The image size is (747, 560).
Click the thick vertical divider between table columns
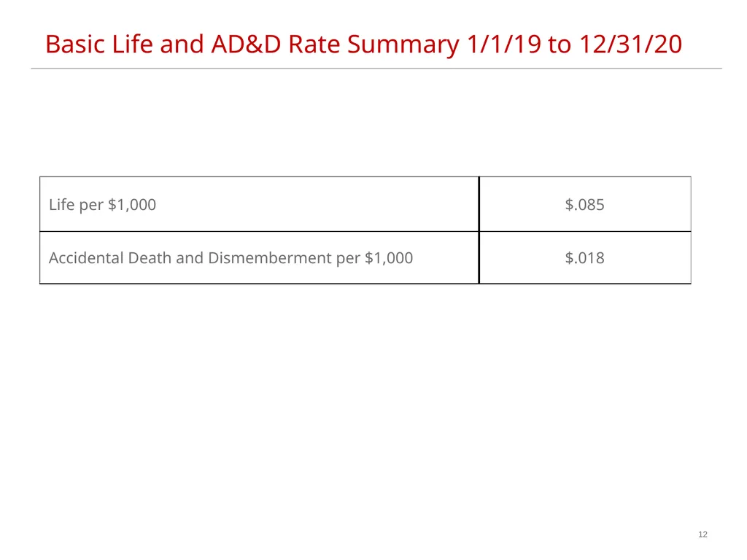click(479, 230)
